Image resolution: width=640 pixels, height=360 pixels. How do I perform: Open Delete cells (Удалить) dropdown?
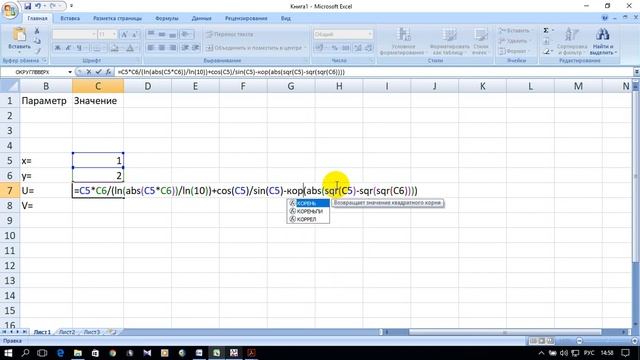(x=514, y=41)
